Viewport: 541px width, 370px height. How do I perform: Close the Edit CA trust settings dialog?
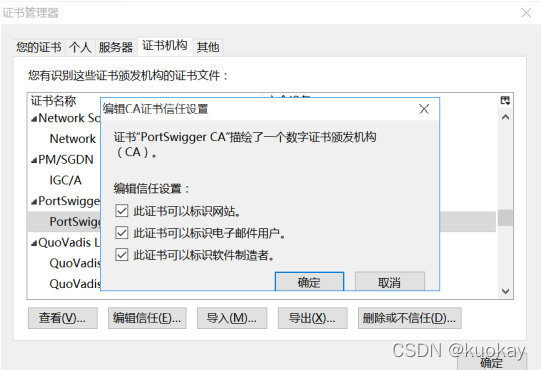click(x=424, y=109)
